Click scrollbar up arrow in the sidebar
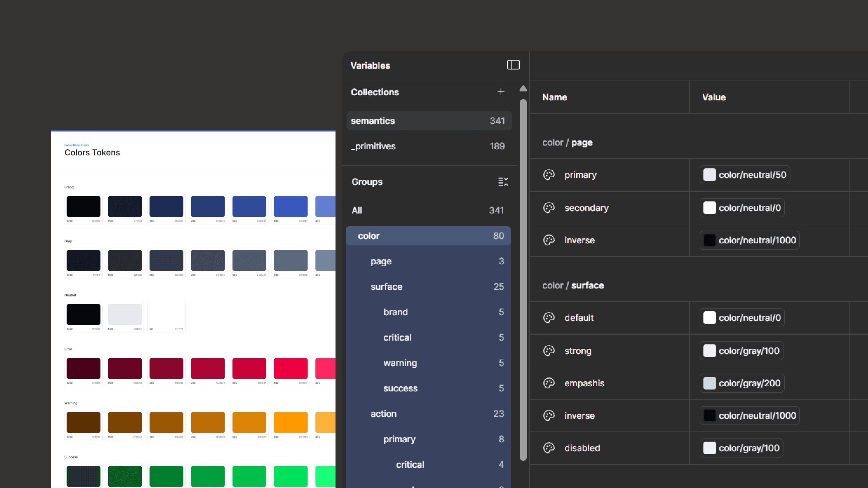Screen dimensions: 868x488 (x=523, y=89)
